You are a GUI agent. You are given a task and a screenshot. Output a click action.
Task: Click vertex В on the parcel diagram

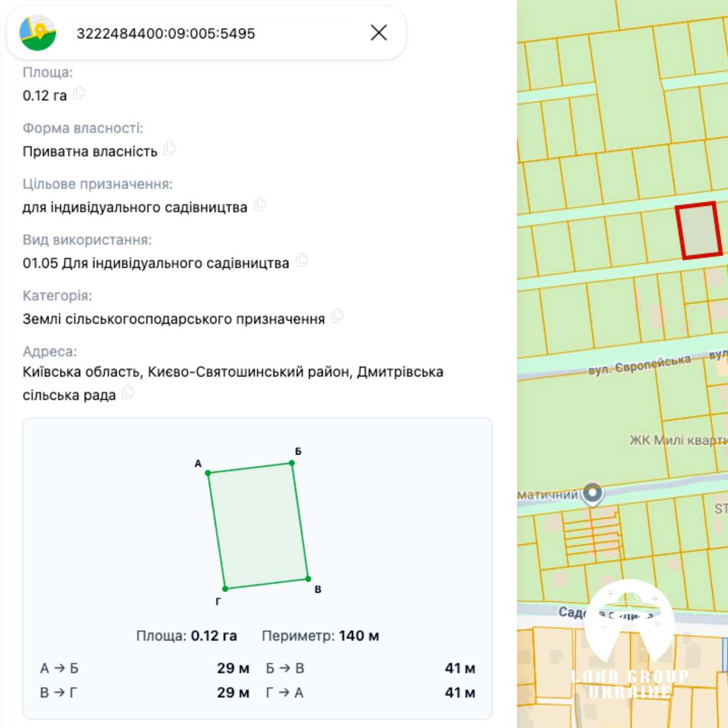tap(308, 579)
